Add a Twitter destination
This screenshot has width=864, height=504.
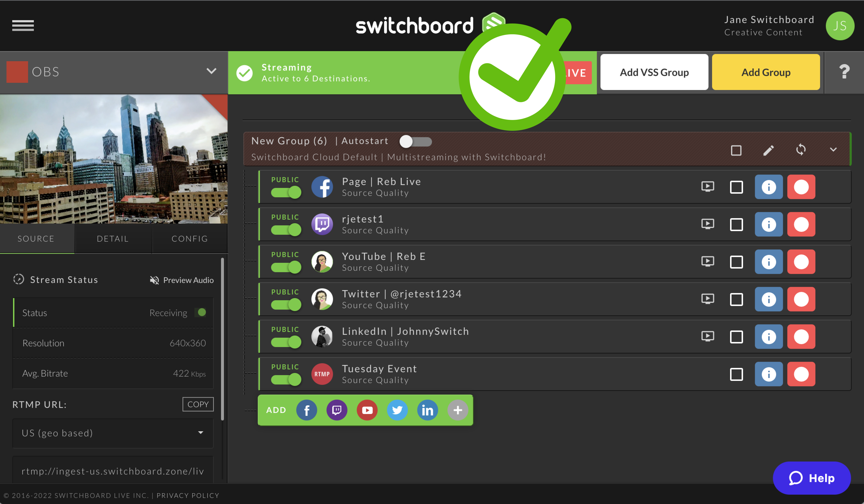coord(397,410)
